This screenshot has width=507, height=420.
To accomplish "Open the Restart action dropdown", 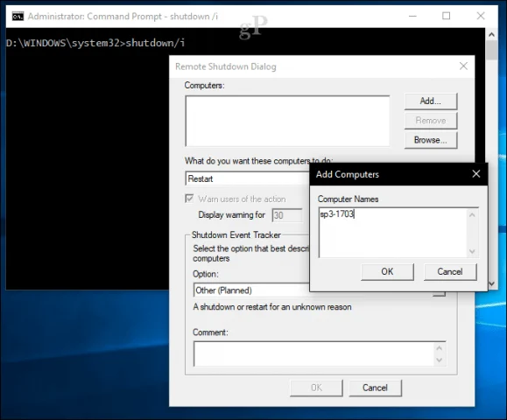I will coord(248,178).
